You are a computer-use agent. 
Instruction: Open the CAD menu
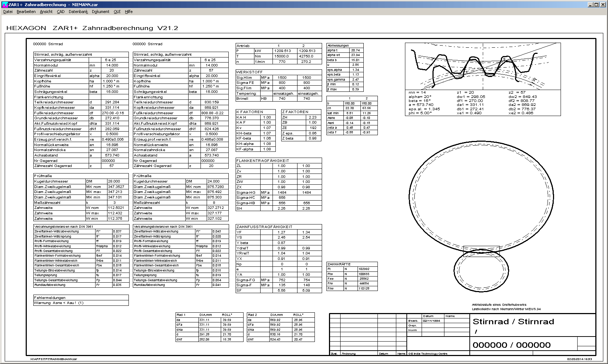(x=60, y=12)
